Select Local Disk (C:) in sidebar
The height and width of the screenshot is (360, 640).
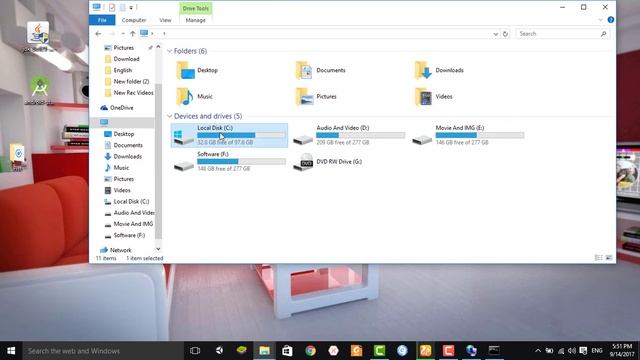tap(131, 202)
